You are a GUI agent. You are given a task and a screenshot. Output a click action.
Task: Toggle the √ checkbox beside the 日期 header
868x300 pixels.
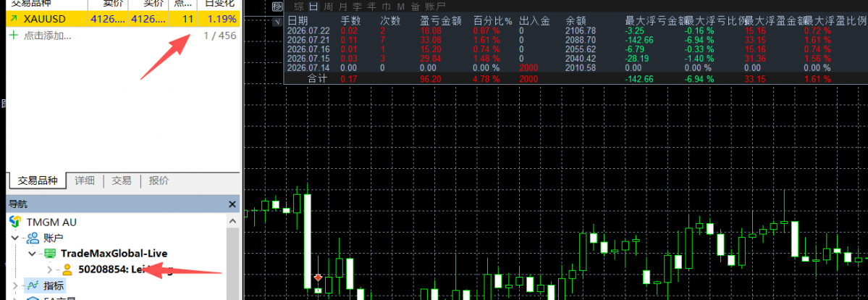pos(278,22)
